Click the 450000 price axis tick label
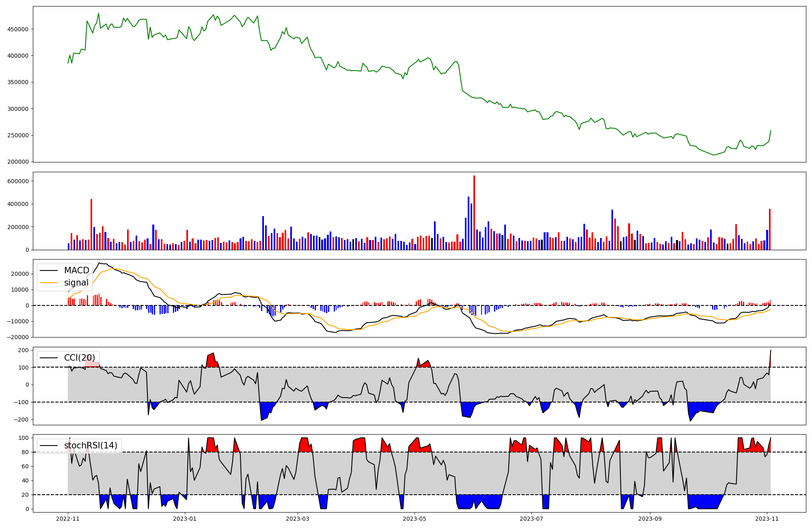The width and height of the screenshot is (812, 528). (x=18, y=29)
